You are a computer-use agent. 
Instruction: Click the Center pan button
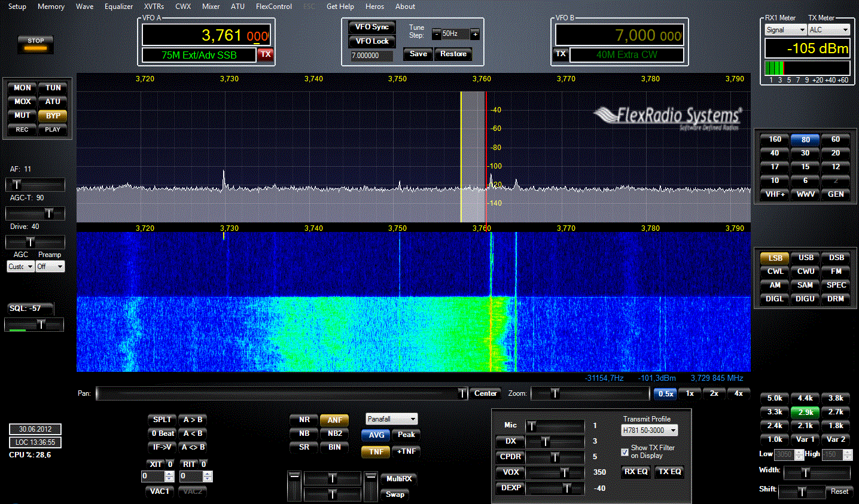485,393
